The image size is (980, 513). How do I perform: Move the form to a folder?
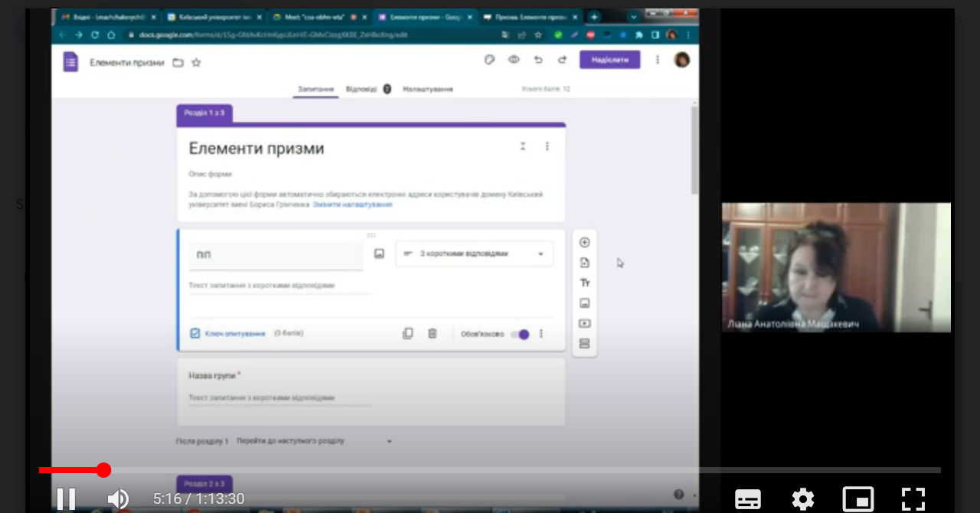tap(178, 63)
